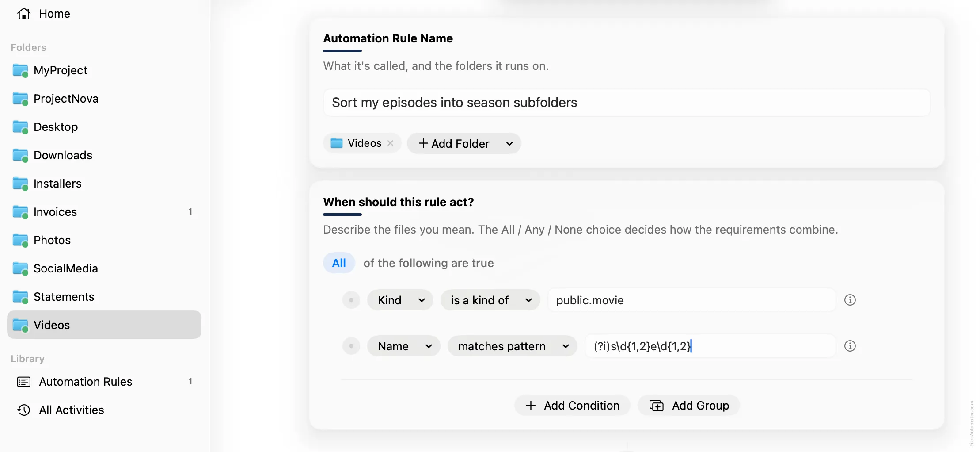Click the 'Folders' section heading
Viewport: 980px width, 452px height.
click(x=28, y=47)
